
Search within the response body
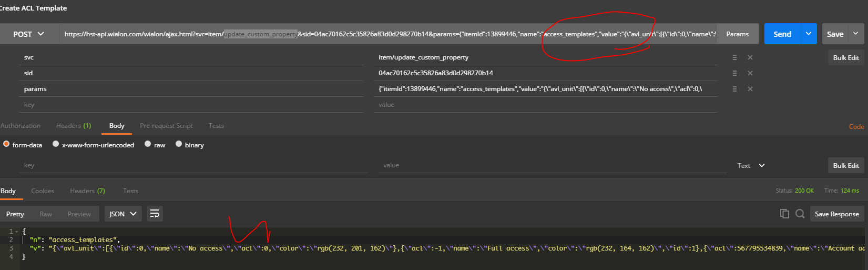click(800, 214)
